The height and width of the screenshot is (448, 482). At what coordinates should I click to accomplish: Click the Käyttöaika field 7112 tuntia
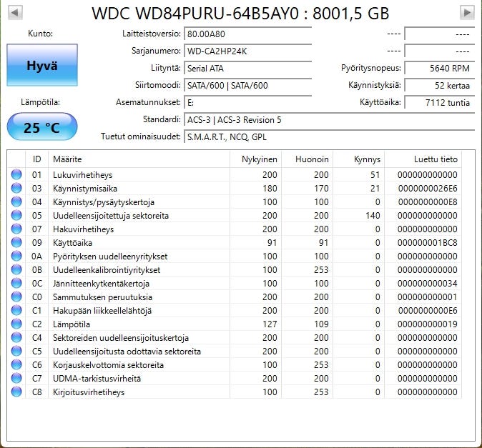click(439, 103)
